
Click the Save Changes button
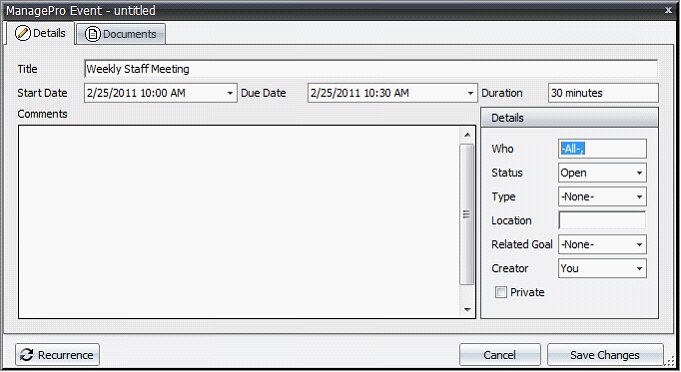(605, 355)
